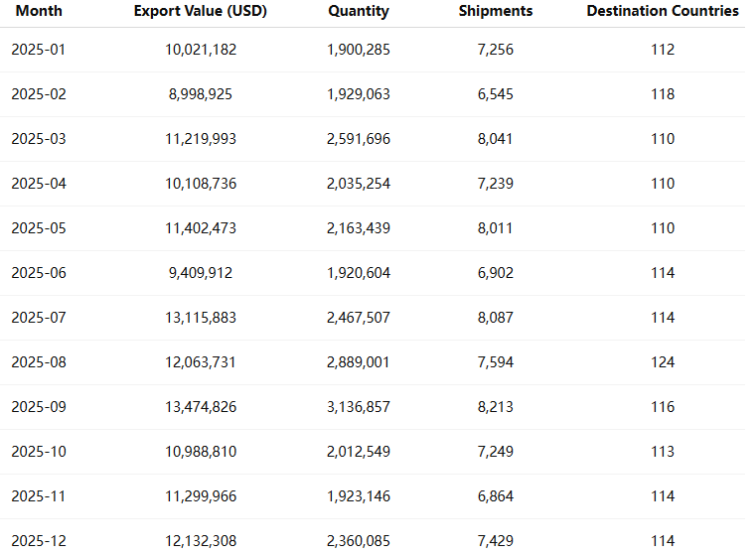
Task: Select quantity cell 2,012,549
Action: pos(359,452)
